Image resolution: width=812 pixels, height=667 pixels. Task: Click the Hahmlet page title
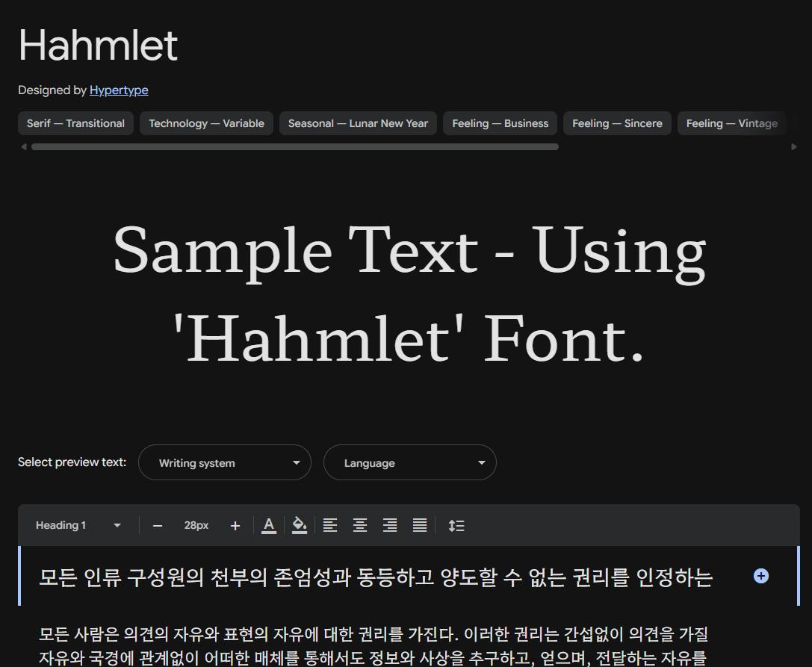99,46
